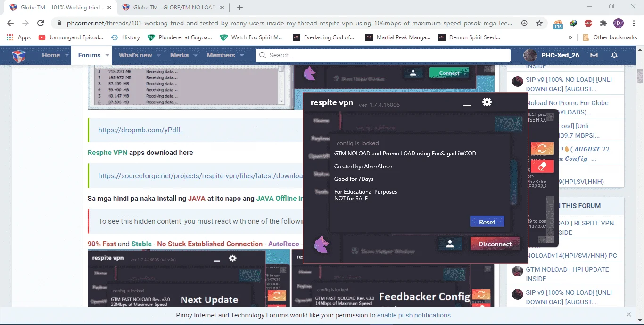Go back to previous page in Chrome
The image size is (644, 325).
tap(10, 23)
